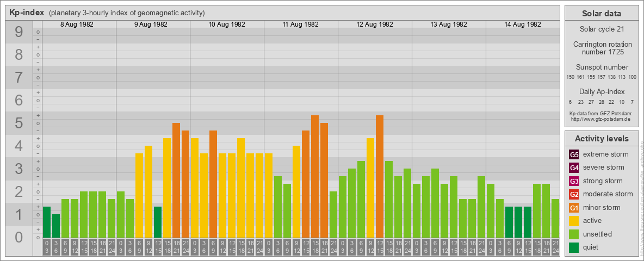Select the G2 moderate storm badge
The image size is (644, 261).
574,194
